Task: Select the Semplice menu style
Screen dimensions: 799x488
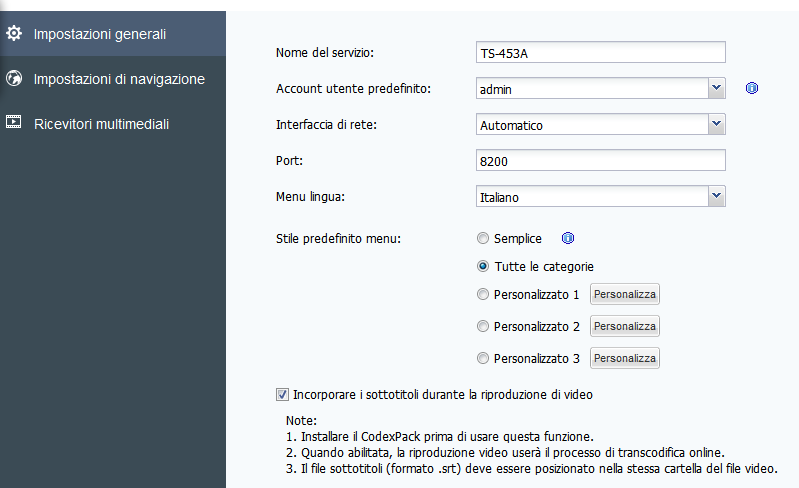Action: pos(484,239)
